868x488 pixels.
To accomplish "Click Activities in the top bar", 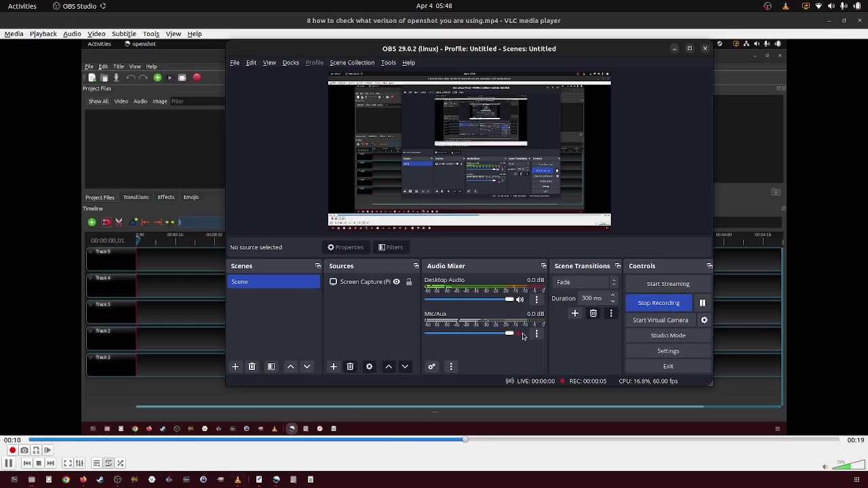I will pyautogui.click(x=22, y=6).
